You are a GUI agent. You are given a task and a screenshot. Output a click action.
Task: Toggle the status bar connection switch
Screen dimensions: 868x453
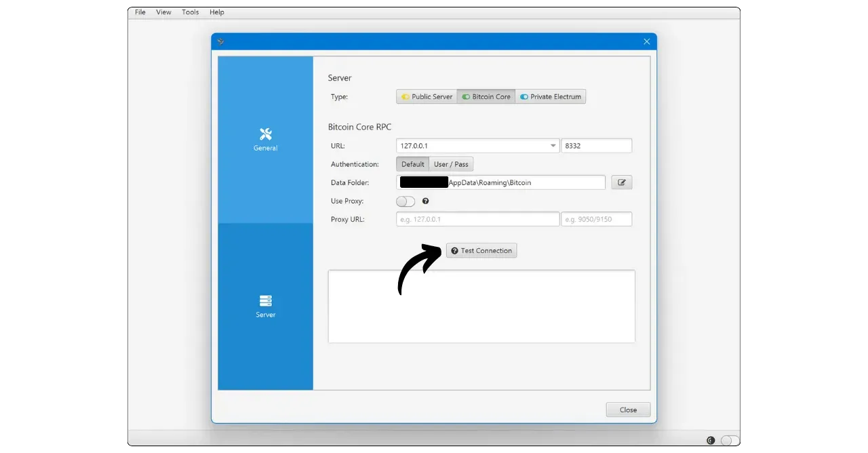tap(729, 440)
